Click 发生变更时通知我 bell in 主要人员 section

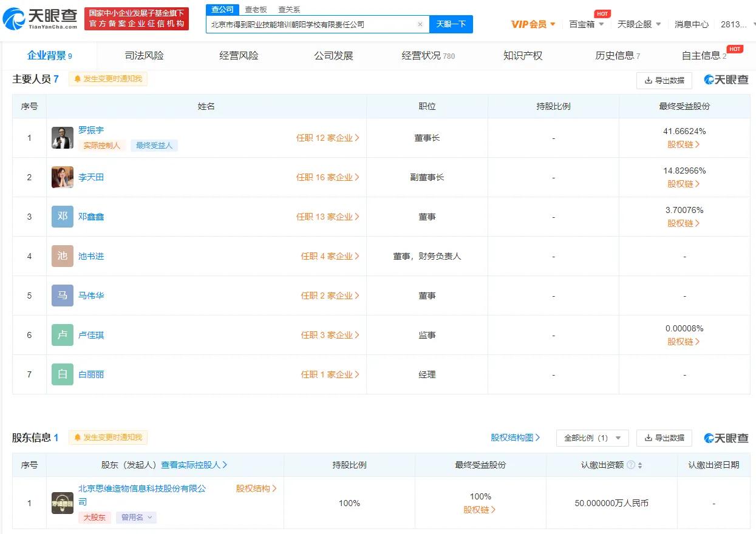click(x=108, y=79)
